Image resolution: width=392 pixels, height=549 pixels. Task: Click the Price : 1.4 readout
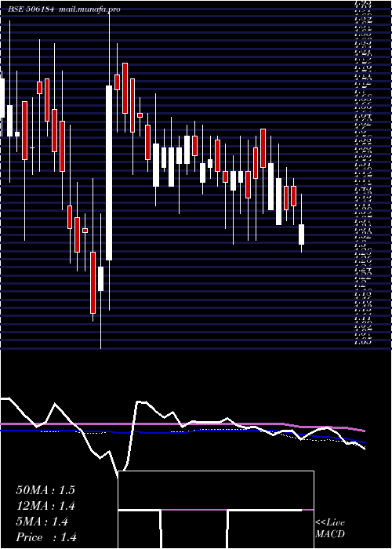tap(46, 537)
